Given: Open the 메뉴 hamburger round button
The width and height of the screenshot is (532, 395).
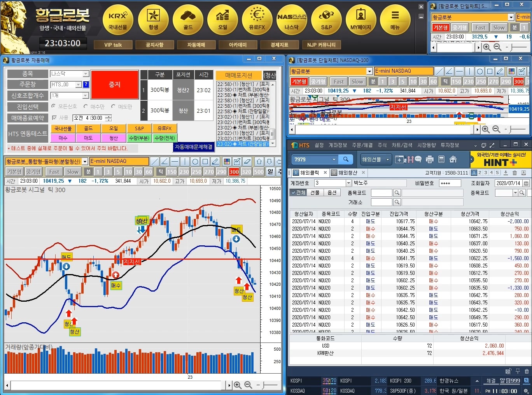Looking at the screenshot, I should pyautogui.click(x=395, y=19).
